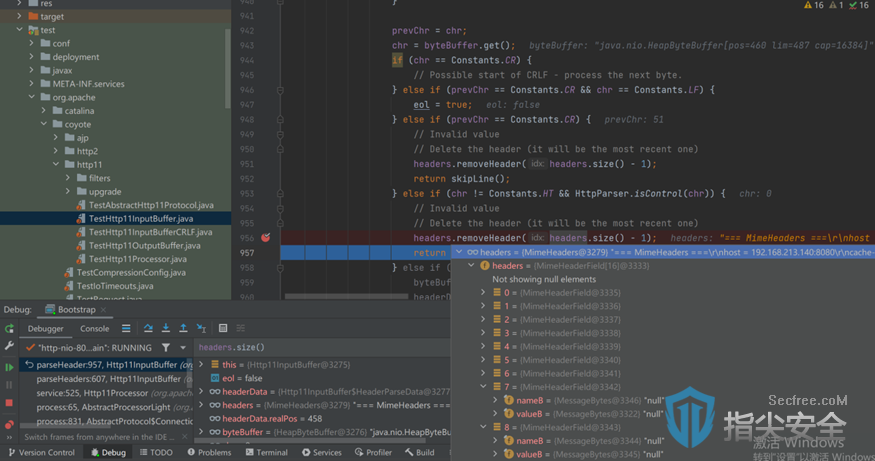Viewport: 875px width, 461px height.
Task: Toggle fold marker at line 958
Action: click(x=280, y=268)
